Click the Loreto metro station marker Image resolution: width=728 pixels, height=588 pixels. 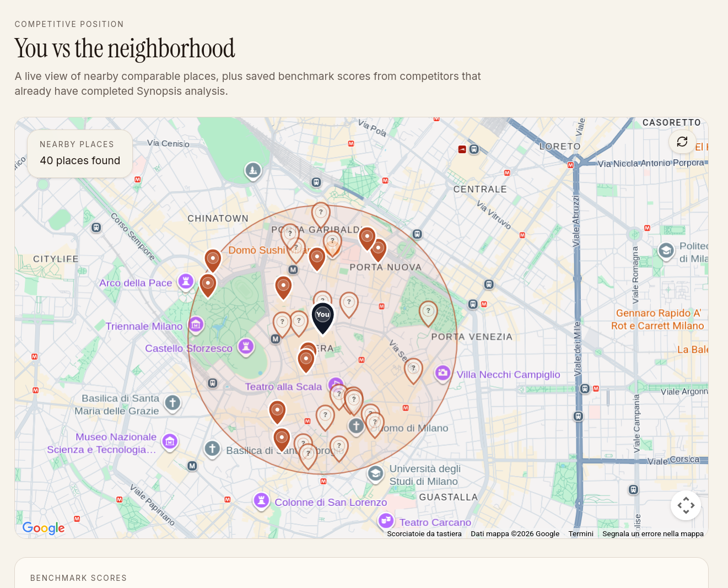tap(570, 165)
